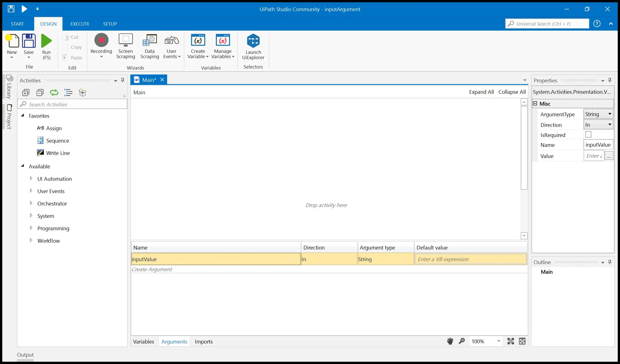Screen dimensions: 620x364
Task: Launch UiExplorer from the ribbon
Action: pos(253,47)
